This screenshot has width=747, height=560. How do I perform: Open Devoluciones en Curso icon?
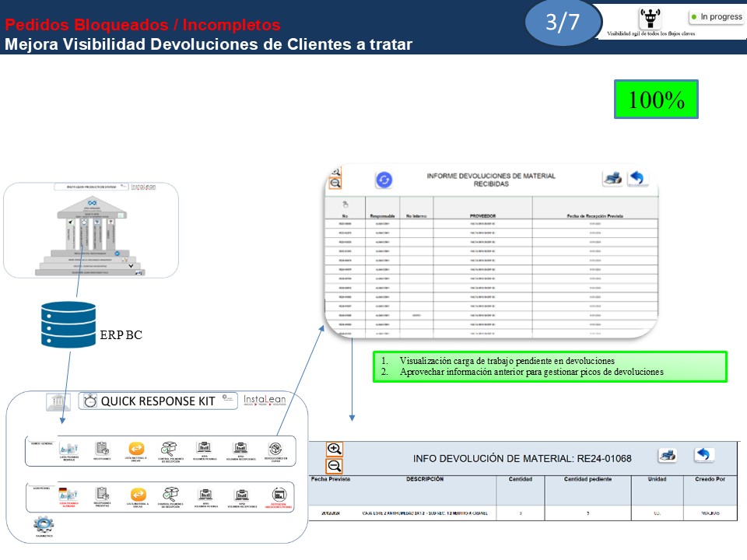pos(275,450)
